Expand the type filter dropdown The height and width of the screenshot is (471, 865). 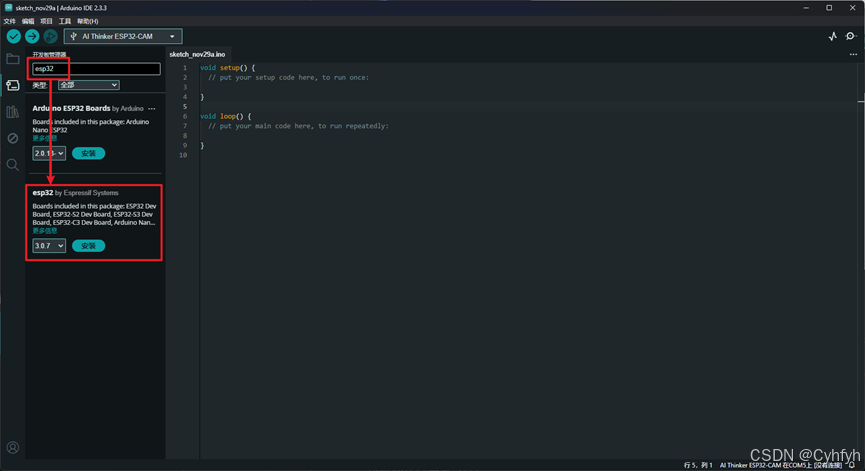89,85
